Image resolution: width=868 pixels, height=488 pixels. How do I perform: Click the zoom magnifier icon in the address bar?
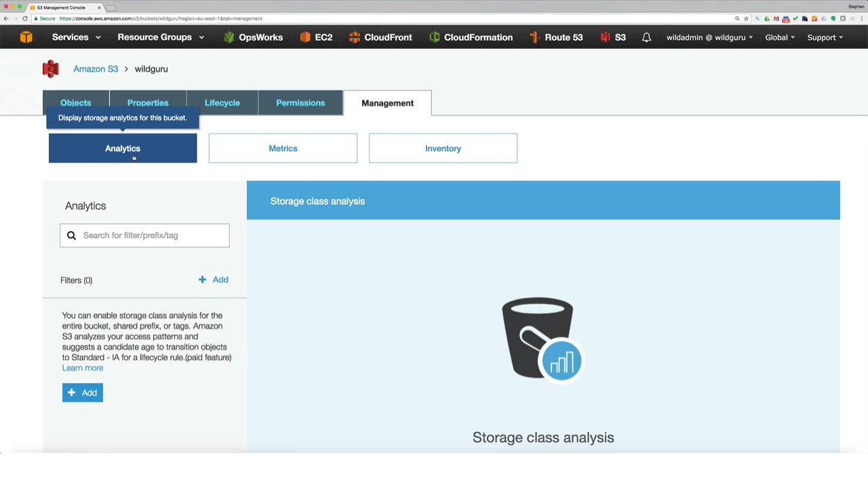click(x=737, y=18)
